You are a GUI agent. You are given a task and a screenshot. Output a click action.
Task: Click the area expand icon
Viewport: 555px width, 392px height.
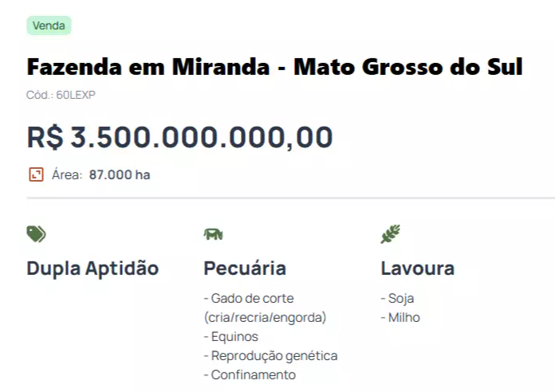point(36,174)
